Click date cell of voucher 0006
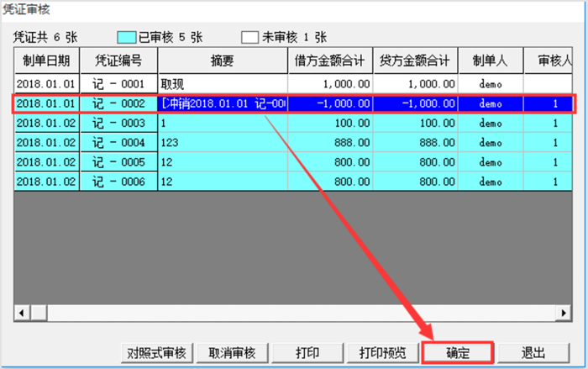 [x=46, y=182]
